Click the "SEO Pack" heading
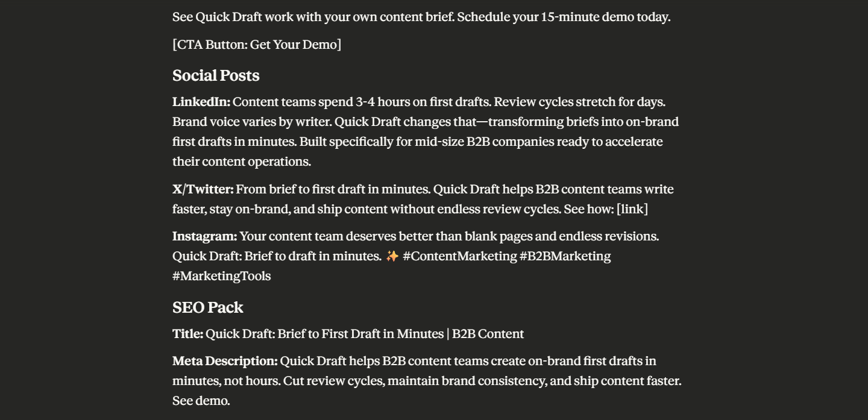Image resolution: width=868 pixels, height=420 pixels. 207,307
